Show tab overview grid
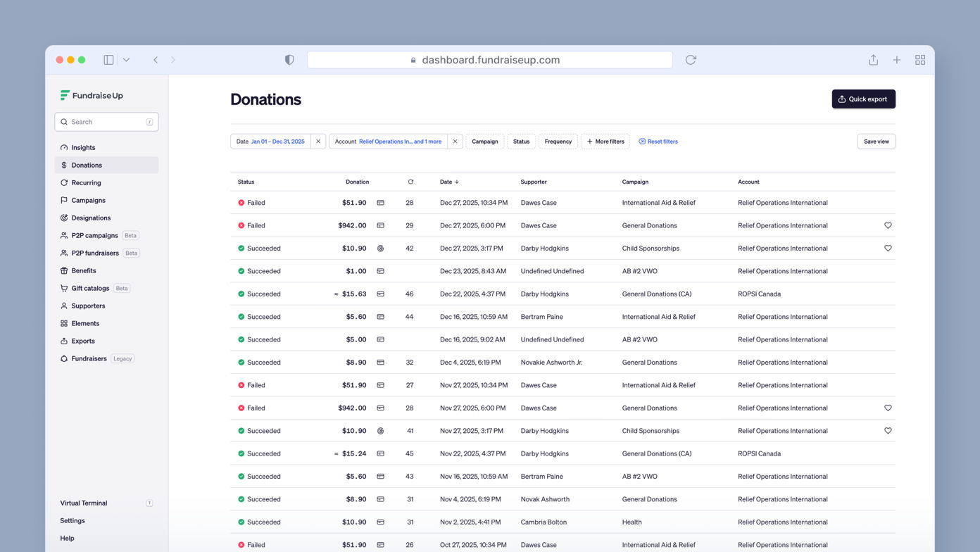 click(x=920, y=60)
